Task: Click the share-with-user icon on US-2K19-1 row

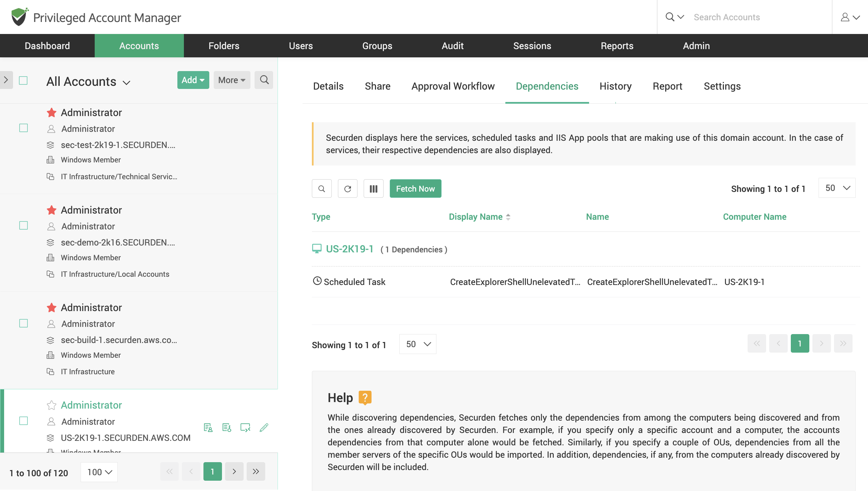Action: (208, 427)
